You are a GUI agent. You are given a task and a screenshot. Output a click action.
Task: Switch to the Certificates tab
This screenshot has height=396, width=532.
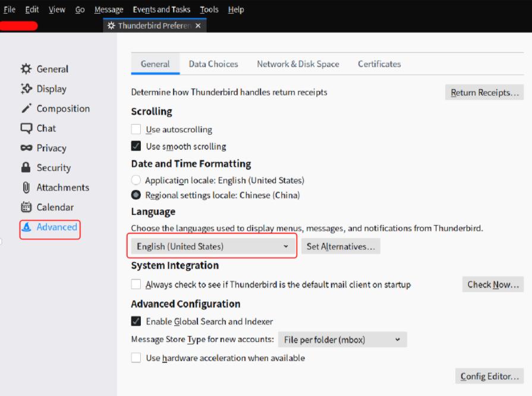379,64
